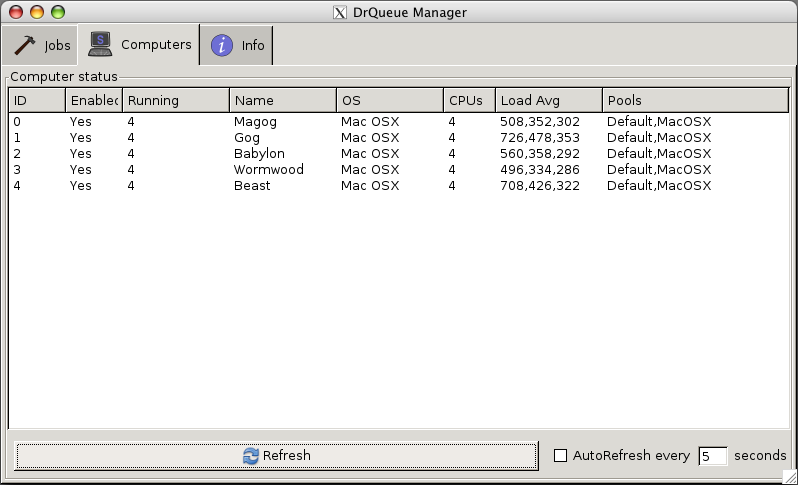
Task: Sort by the Name column header
Action: coord(283,100)
